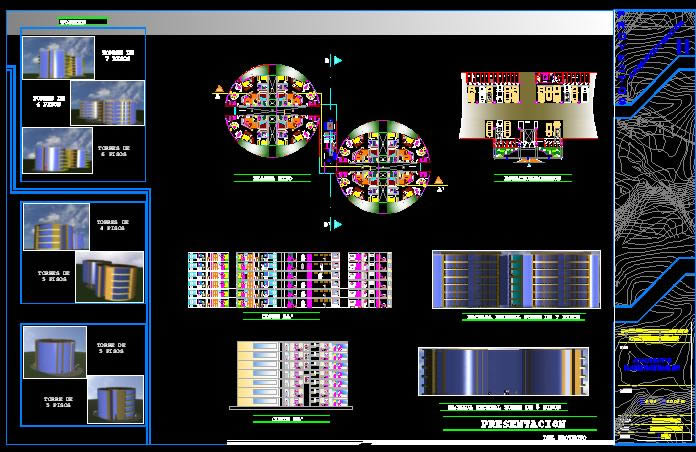Click the Torres de 7 pisos render thumbnail
Image resolution: width=696 pixels, height=452 pixels.
pos(58,58)
